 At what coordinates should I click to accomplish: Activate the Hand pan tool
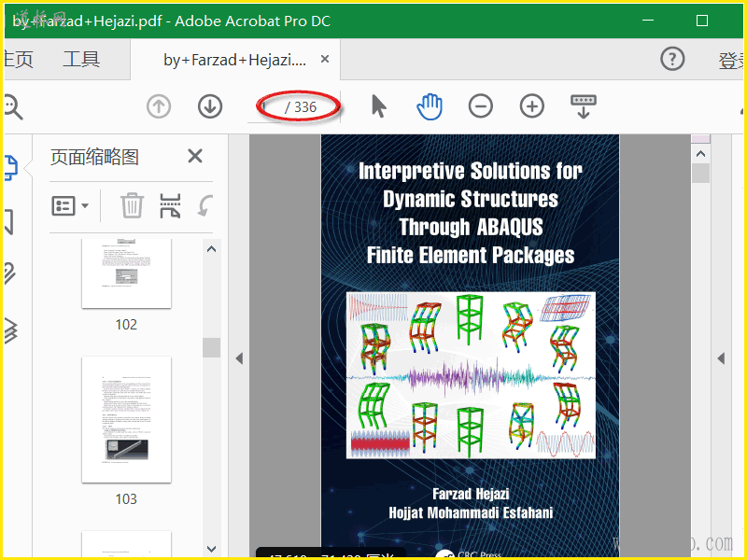tap(430, 106)
